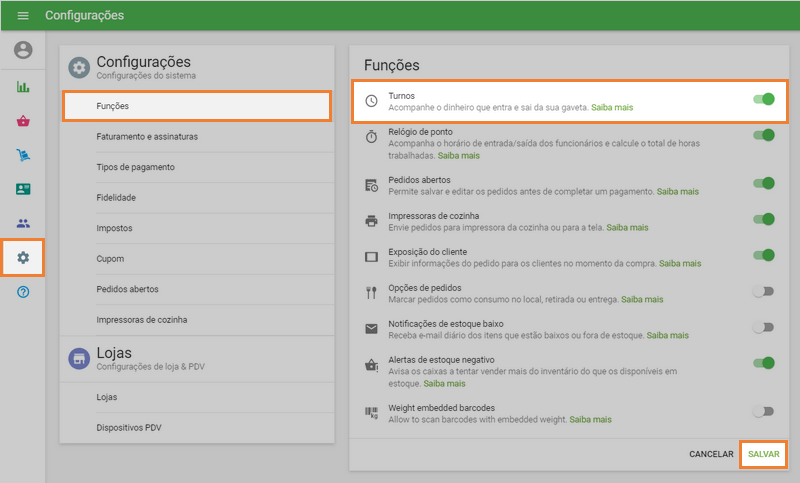Screen dimensions: 800x483
Task: Select the settings gear icon in sidebar
Action: coord(23,258)
